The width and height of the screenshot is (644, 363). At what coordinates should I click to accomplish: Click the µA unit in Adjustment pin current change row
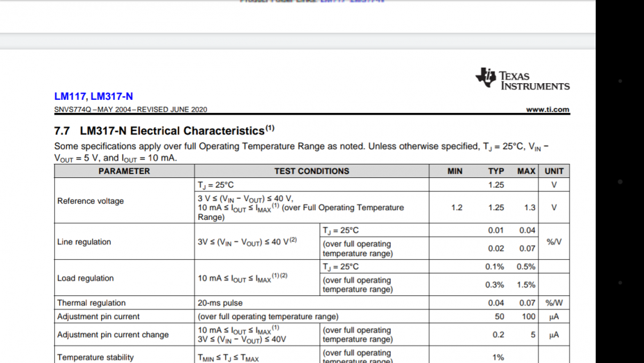554,335
